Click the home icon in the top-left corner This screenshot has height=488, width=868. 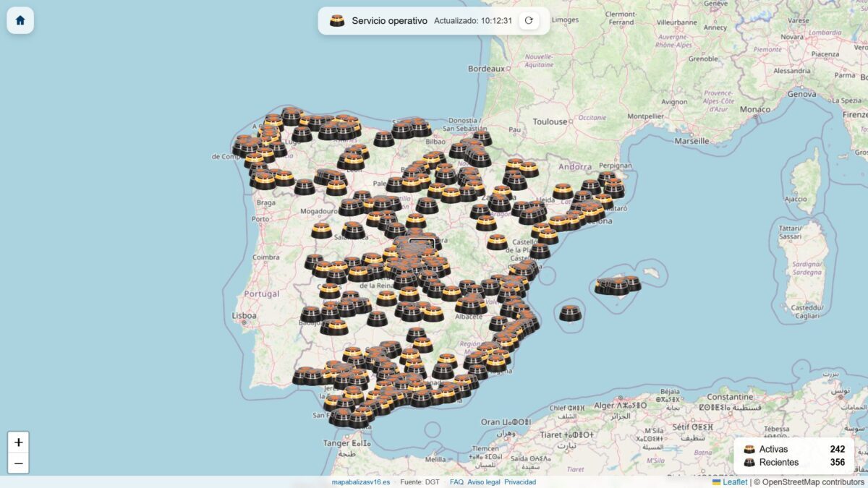pos(19,20)
